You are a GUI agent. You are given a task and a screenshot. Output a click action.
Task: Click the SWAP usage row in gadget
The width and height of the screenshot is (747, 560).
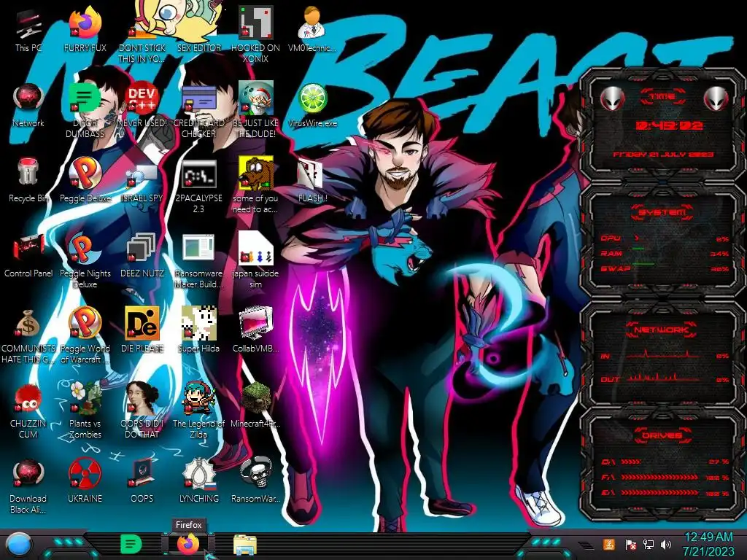point(665,268)
